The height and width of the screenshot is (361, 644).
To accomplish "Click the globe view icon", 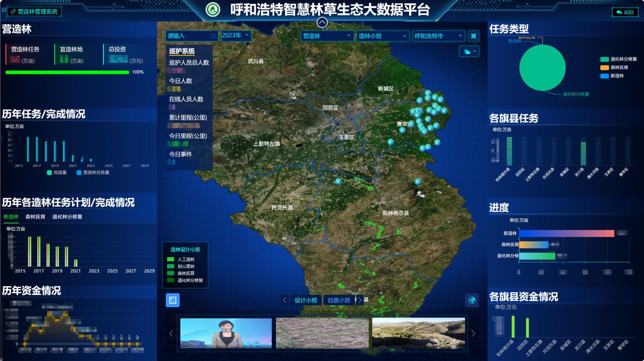I will [472, 300].
